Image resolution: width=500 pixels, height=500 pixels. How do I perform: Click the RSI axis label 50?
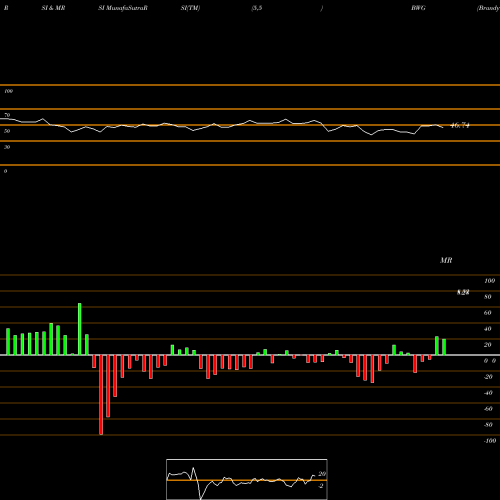[7, 131]
